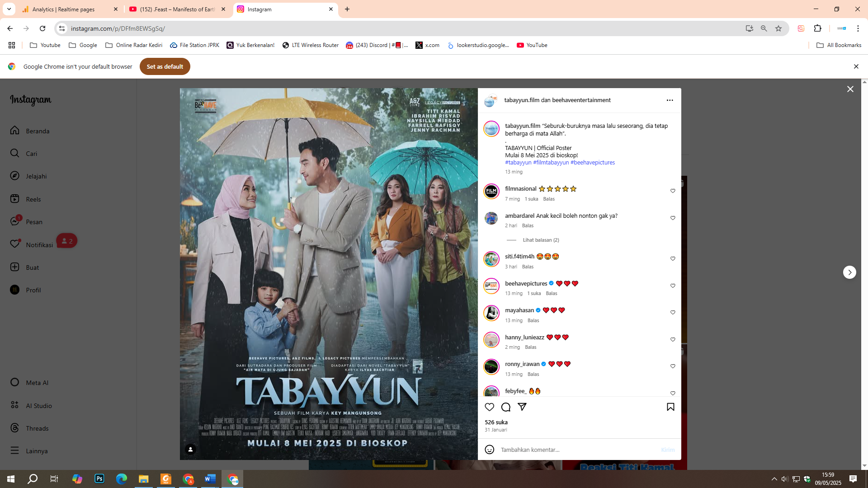Like mayahasan's comment
This screenshot has height=488, width=868.
click(673, 313)
